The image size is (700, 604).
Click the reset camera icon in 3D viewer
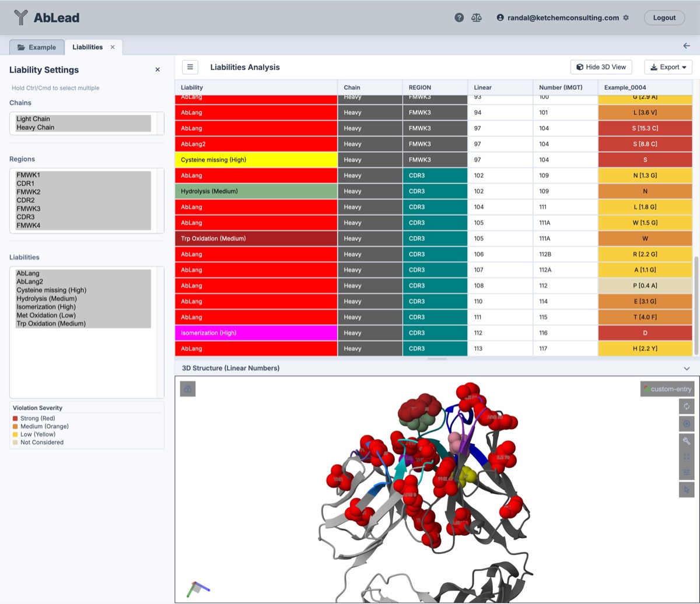[x=687, y=406]
